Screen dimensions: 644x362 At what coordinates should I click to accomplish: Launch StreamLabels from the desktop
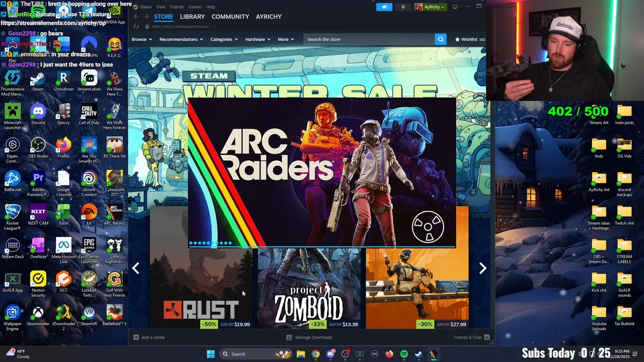pyautogui.click(x=89, y=81)
